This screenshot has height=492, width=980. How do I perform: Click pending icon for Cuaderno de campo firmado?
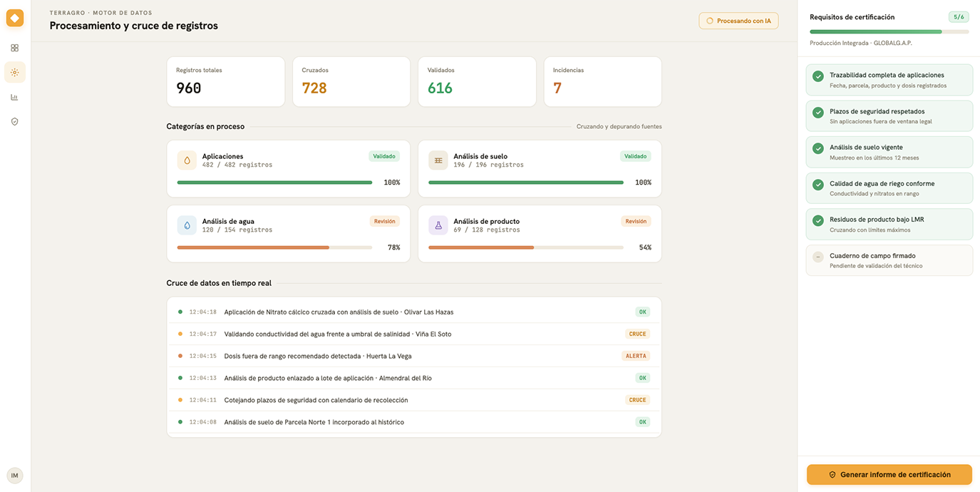pos(818,257)
